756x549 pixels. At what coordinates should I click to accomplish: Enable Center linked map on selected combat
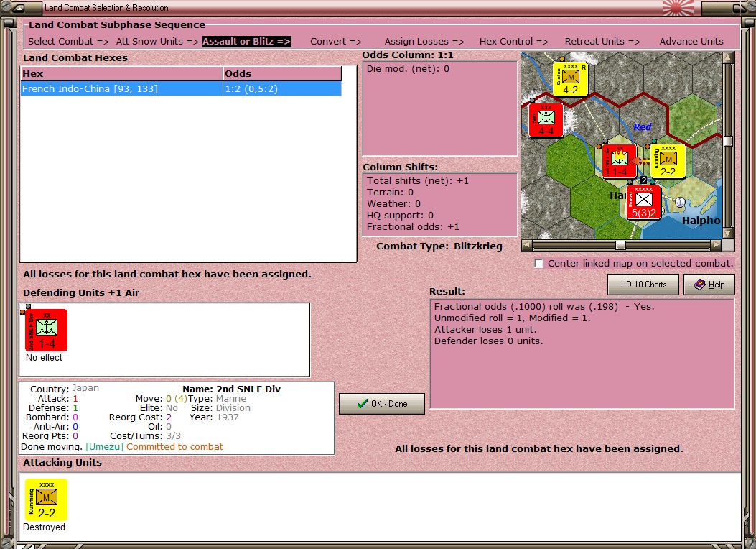tap(539, 264)
